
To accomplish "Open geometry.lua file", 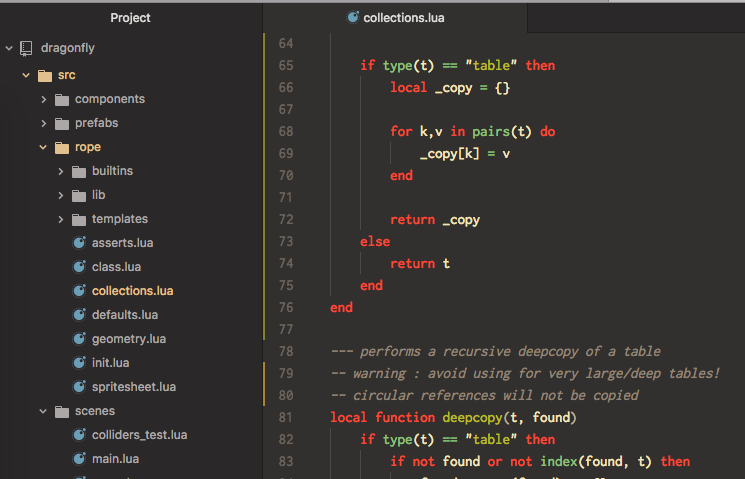I will coord(129,339).
